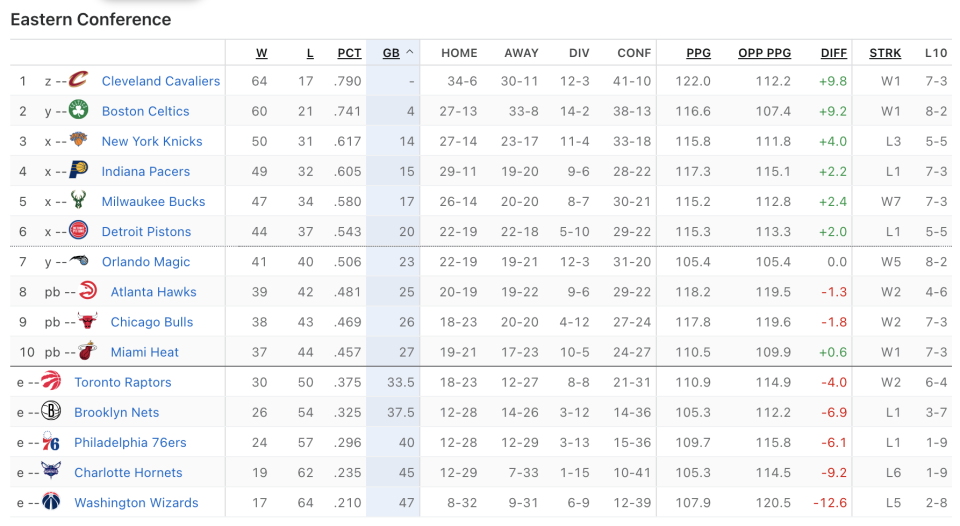Click the New York Knicks logo
960x526 pixels.
pyautogui.click(x=79, y=141)
